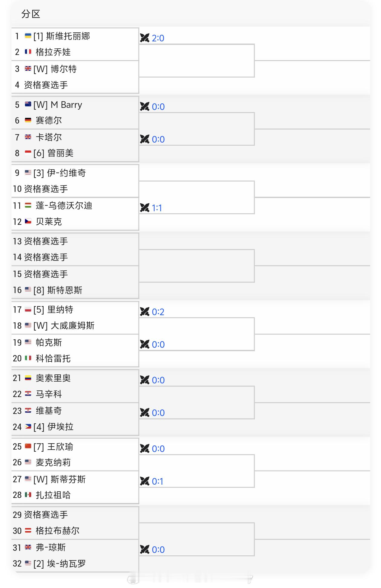The height and width of the screenshot is (588, 381).
Task: Click the Philippines flag beside [4] 伊埃拉
Action: tap(28, 427)
